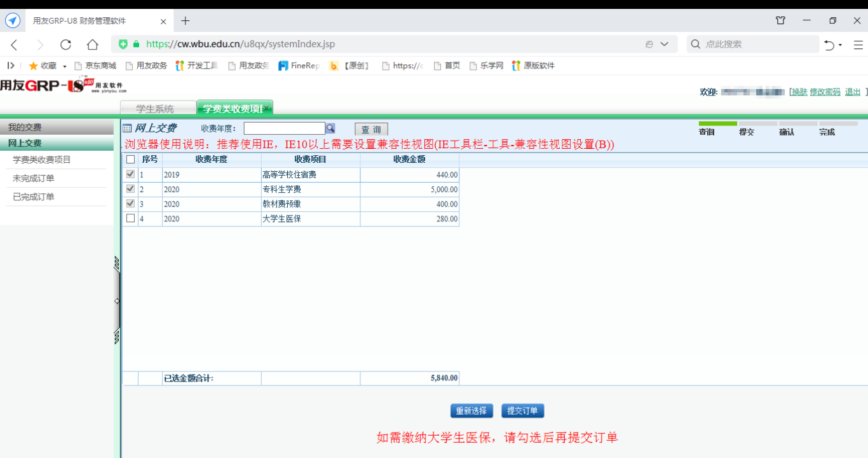Screen dimensions: 868x458
Task: Click the 京东商城 bookmark icon
Action: pos(79,66)
